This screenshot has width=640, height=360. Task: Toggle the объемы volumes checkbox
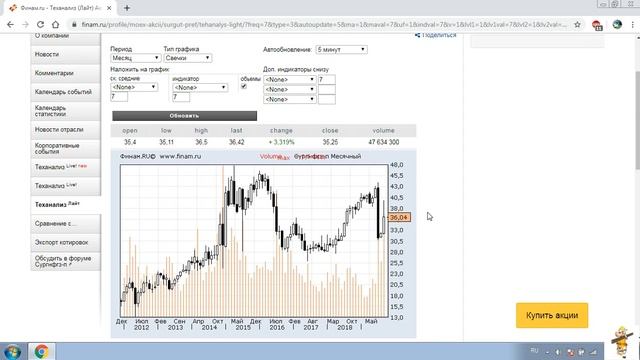point(244,87)
